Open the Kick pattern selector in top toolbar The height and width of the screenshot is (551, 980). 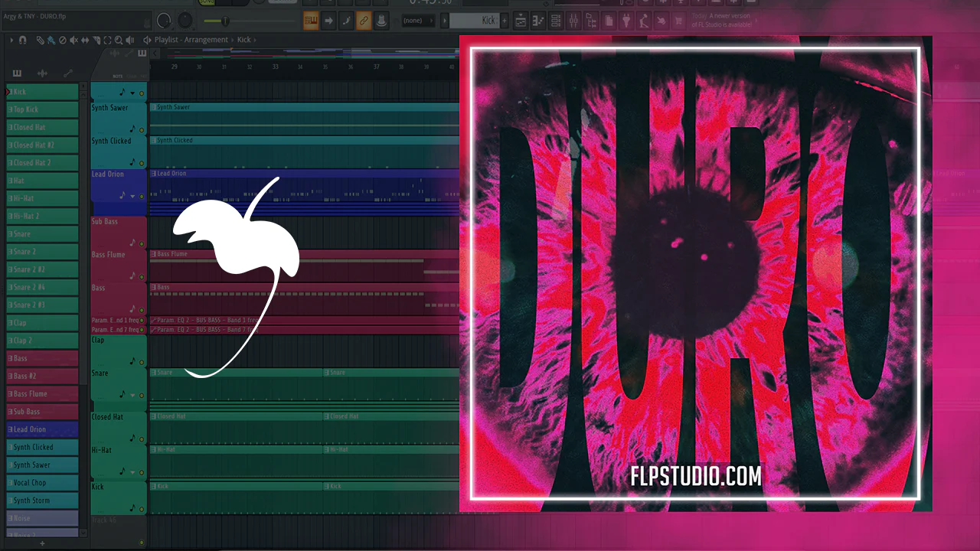[475, 21]
